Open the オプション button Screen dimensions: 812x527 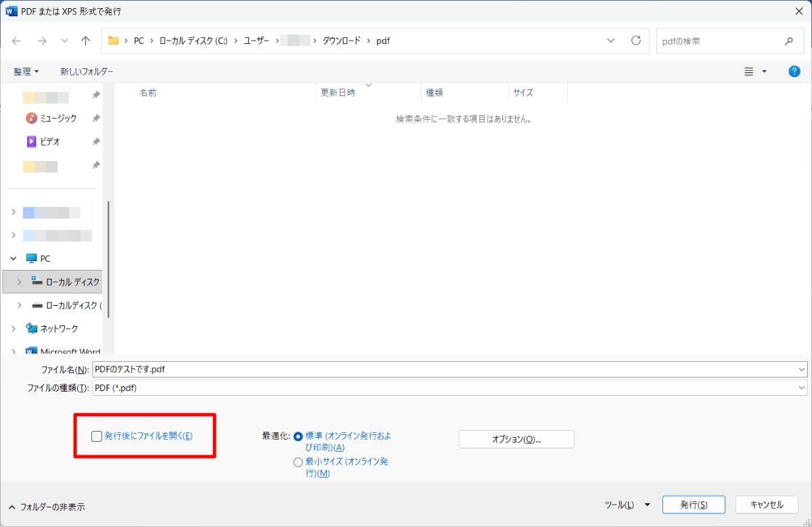(x=516, y=439)
